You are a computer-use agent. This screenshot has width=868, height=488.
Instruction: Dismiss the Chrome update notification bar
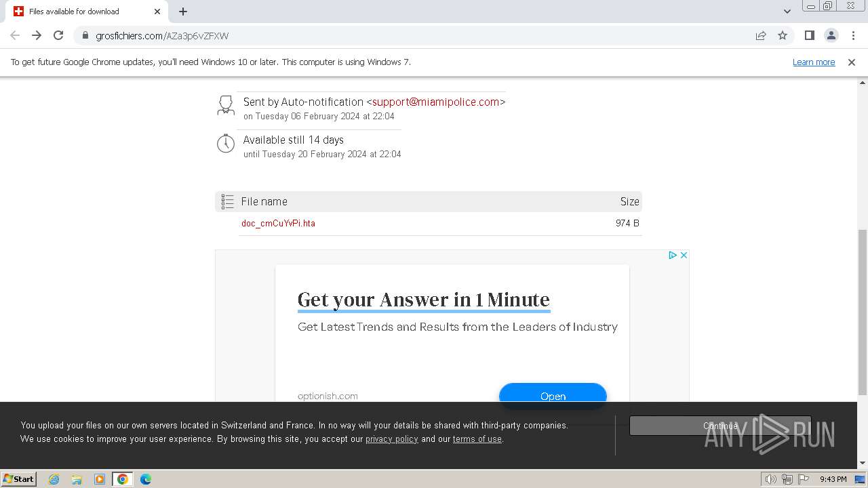[x=852, y=62]
